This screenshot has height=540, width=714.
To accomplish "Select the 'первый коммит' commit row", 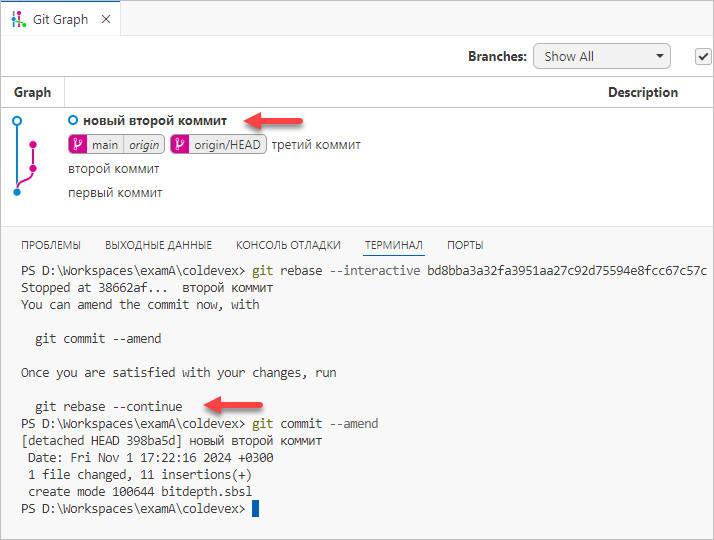I will [115, 192].
